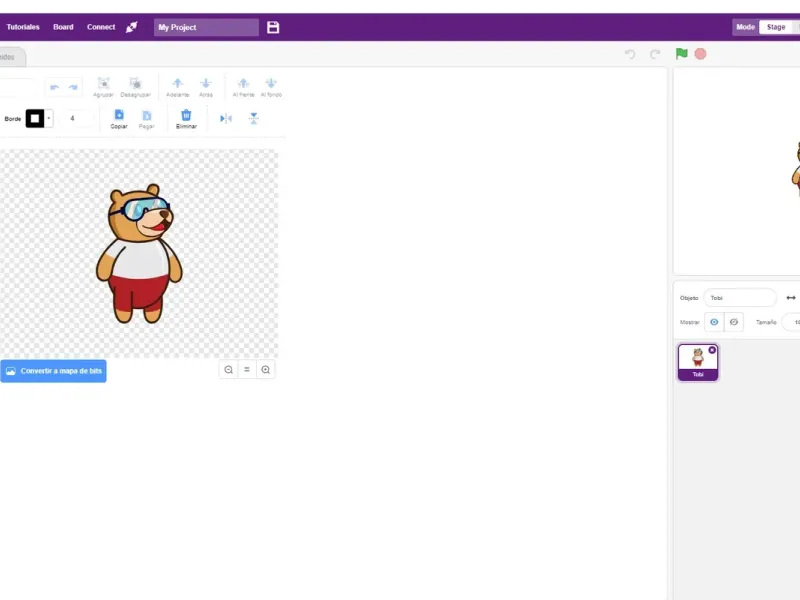
Task: Click the Eliminar trash icon
Action: (186, 119)
